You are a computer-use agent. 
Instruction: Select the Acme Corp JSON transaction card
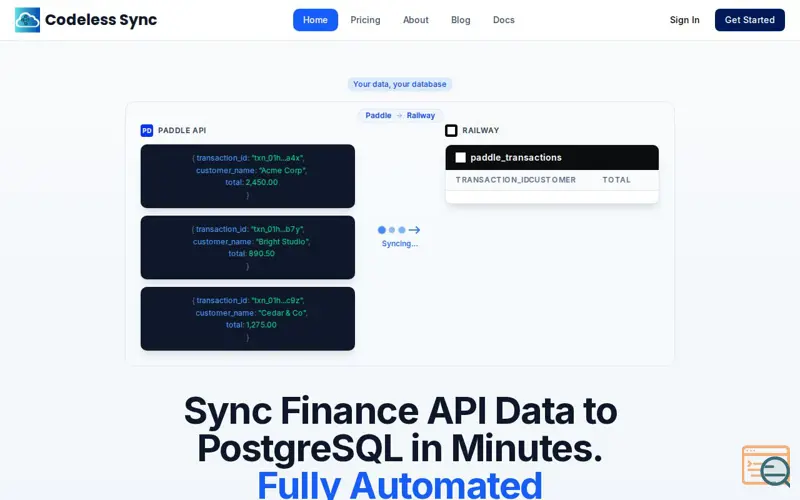point(248,176)
